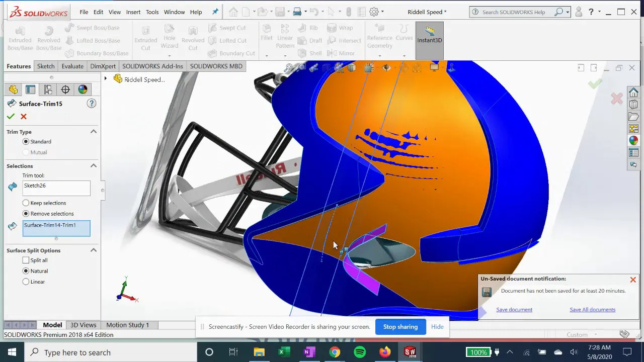
Task: Open the DisplayManager color ball tab icon
Action: pyautogui.click(x=83, y=89)
